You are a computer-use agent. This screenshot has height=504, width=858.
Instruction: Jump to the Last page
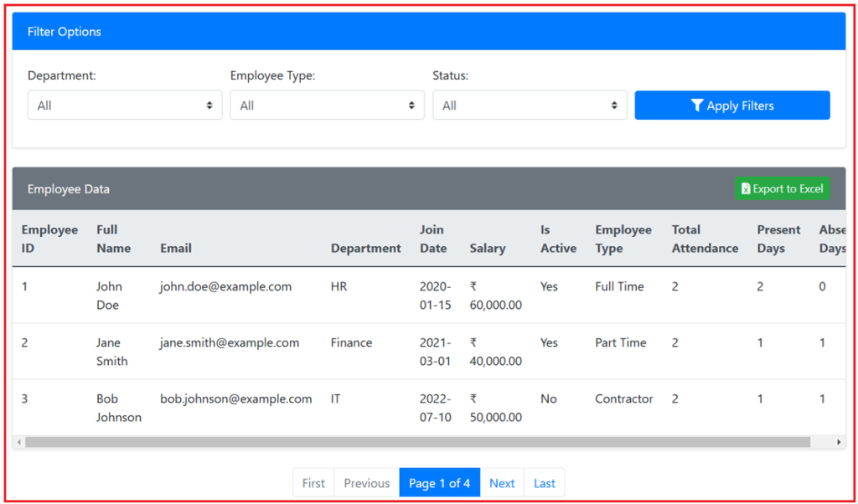coord(545,483)
